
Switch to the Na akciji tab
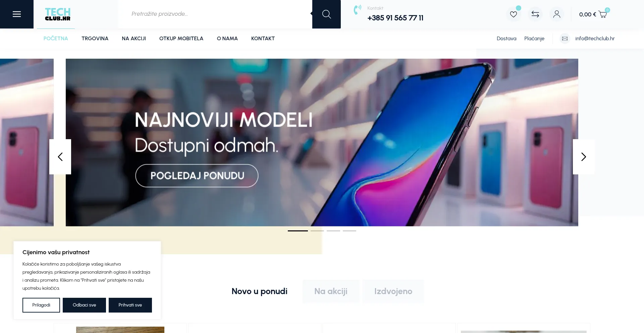[331, 291]
